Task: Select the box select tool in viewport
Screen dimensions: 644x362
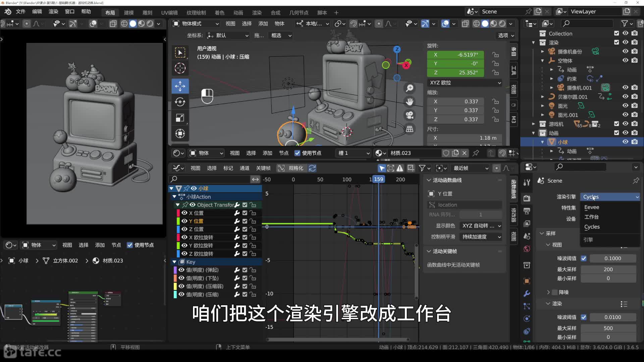Action: click(180, 53)
